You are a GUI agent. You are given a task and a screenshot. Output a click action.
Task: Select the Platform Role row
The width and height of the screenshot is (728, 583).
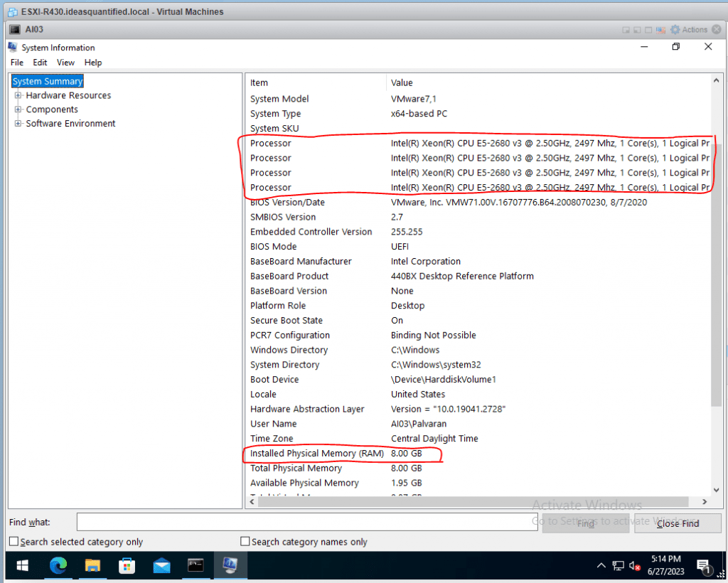coord(478,306)
